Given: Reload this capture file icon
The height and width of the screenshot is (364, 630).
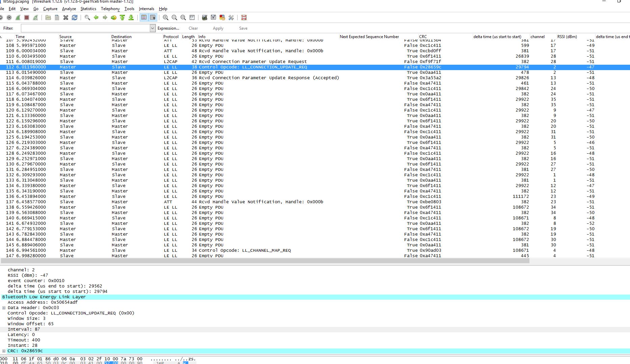Looking at the screenshot, I should pos(75,18).
